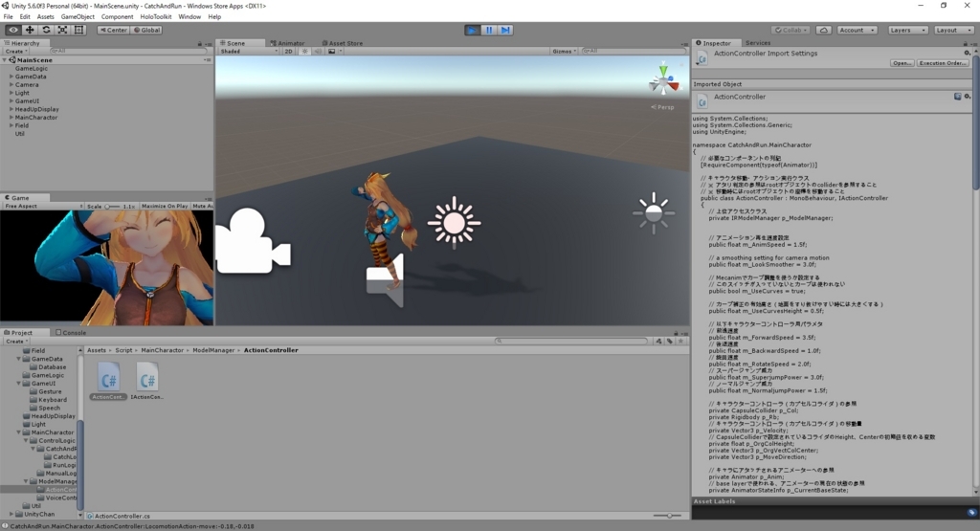Open the Assets menu

pyautogui.click(x=45, y=17)
